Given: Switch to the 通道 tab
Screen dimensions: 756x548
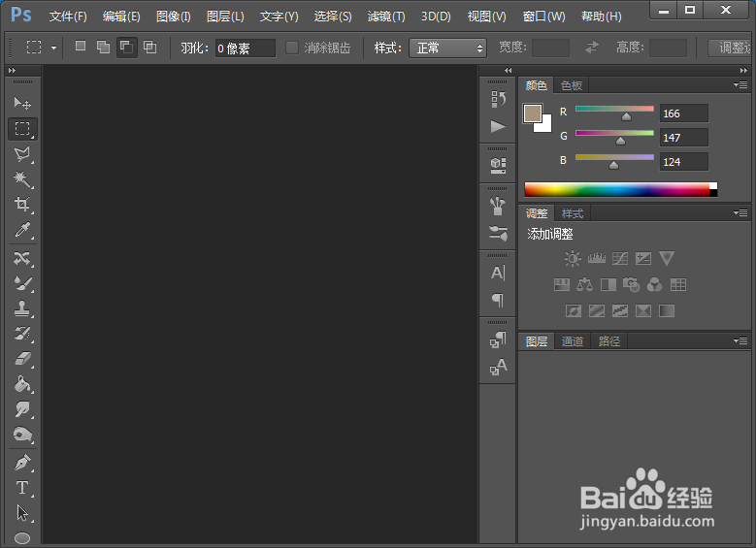Looking at the screenshot, I should tap(573, 341).
